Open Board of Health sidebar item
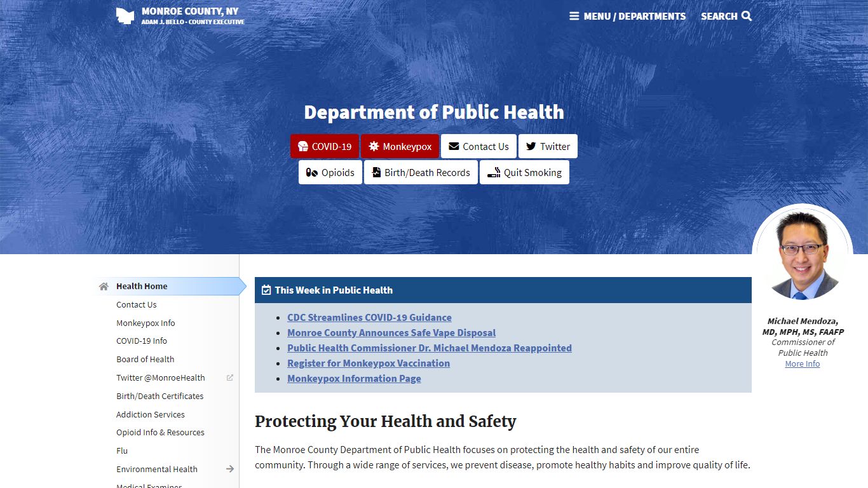The width and height of the screenshot is (868, 488). click(145, 360)
